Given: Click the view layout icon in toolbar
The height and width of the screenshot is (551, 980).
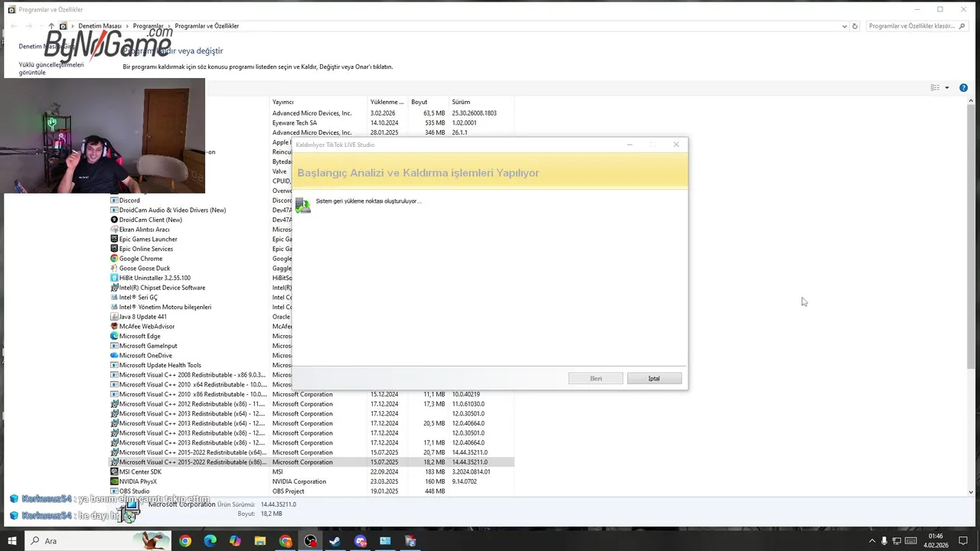Looking at the screenshot, I should 935,88.
